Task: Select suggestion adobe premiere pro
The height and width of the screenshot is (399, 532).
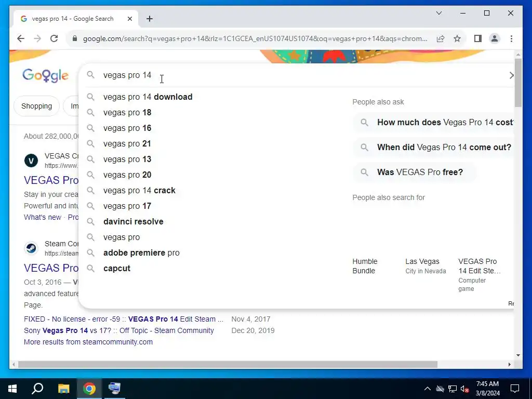Action: point(141,253)
